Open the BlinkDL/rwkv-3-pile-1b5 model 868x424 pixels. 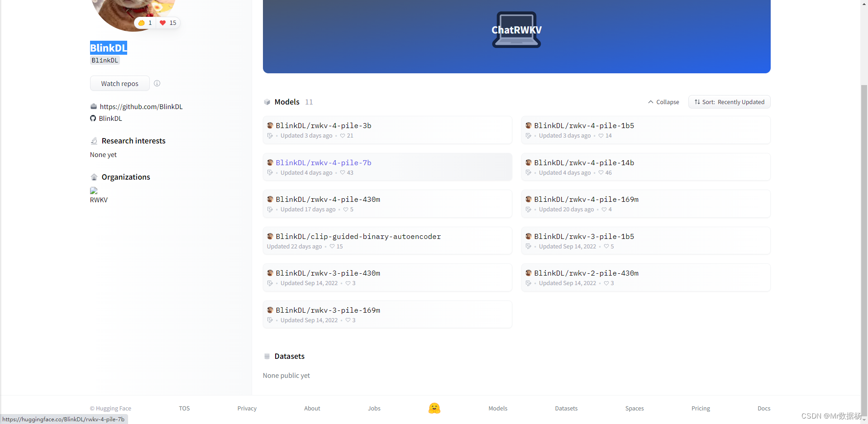pyautogui.click(x=646, y=241)
